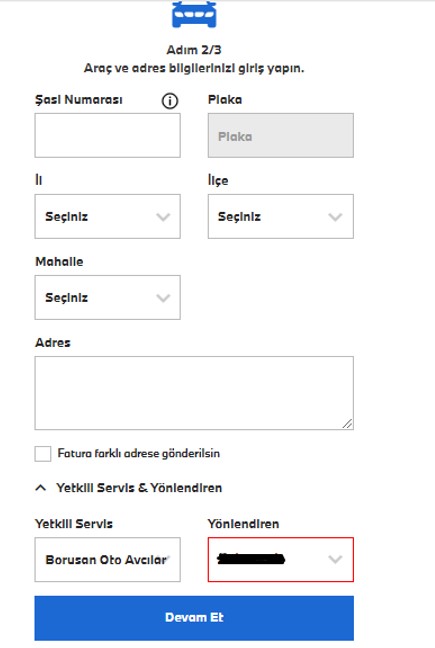This screenshot has height=648, width=435.
Task: Open the Şasi Numarası info icon
Action: click(x=170, y=101)
